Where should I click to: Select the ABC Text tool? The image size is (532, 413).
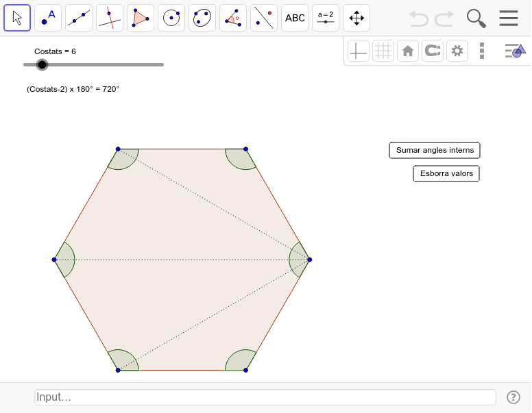(x=295, y=18)
